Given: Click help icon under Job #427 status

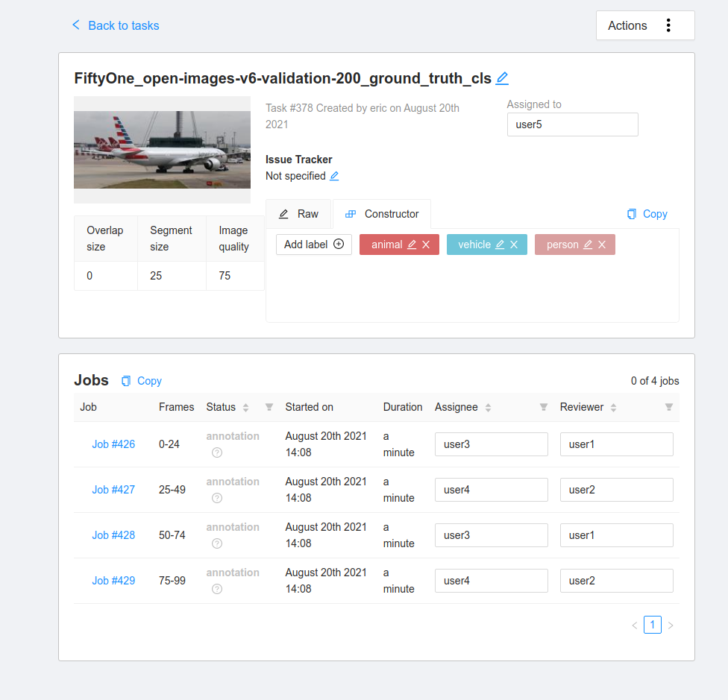Looking at the screenshot, I should pos(217,498).
